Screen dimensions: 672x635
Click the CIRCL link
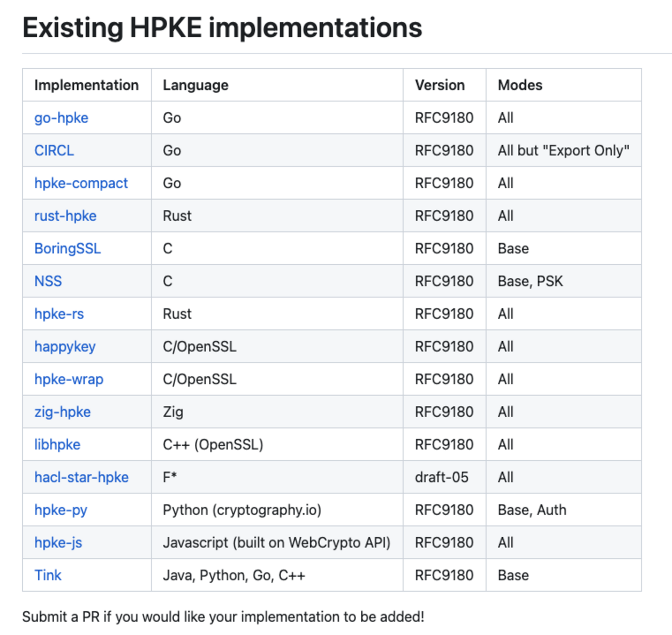(54, 150)
